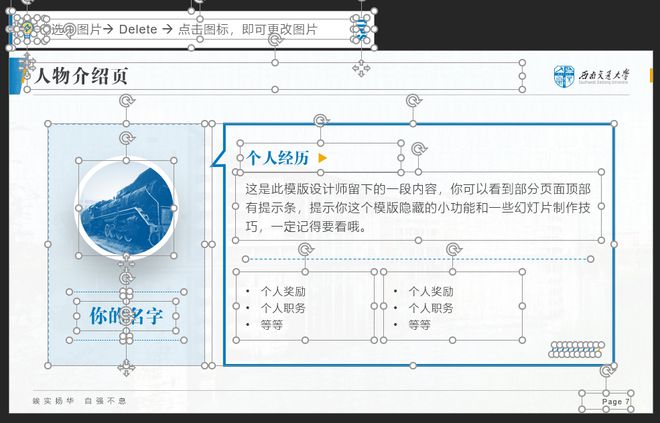Click 个人奖励 in the first bullet list
This screenshot has height=423, width=660.
click(283, 291)
